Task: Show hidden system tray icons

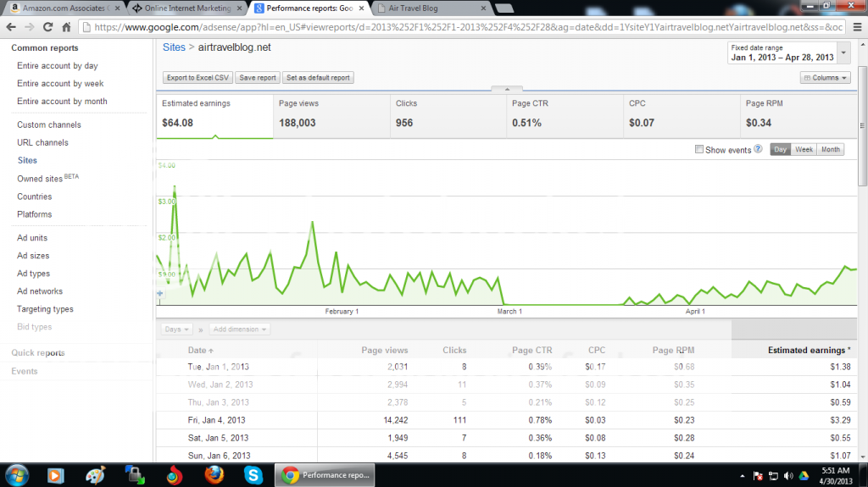Action: [742, 476]
